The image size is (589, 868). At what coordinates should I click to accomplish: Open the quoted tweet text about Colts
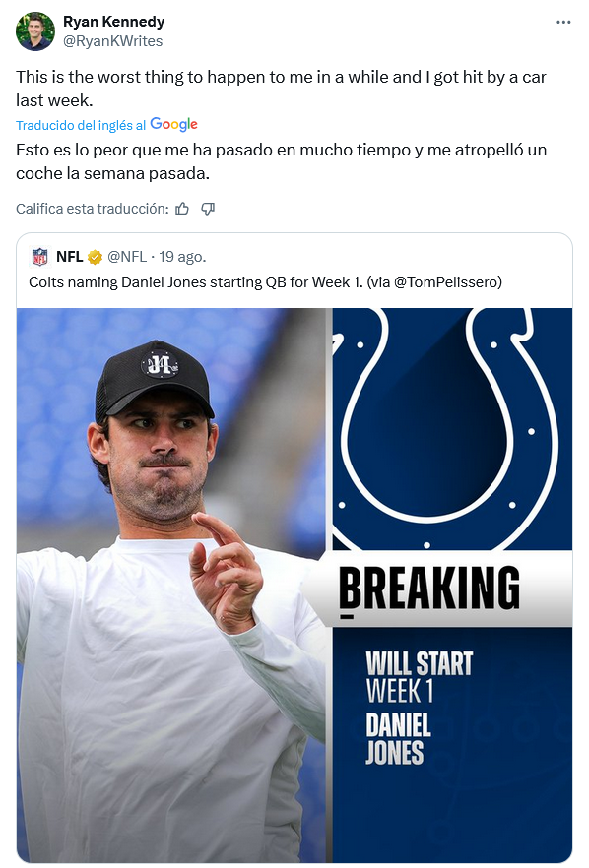[x=265, y=282]
